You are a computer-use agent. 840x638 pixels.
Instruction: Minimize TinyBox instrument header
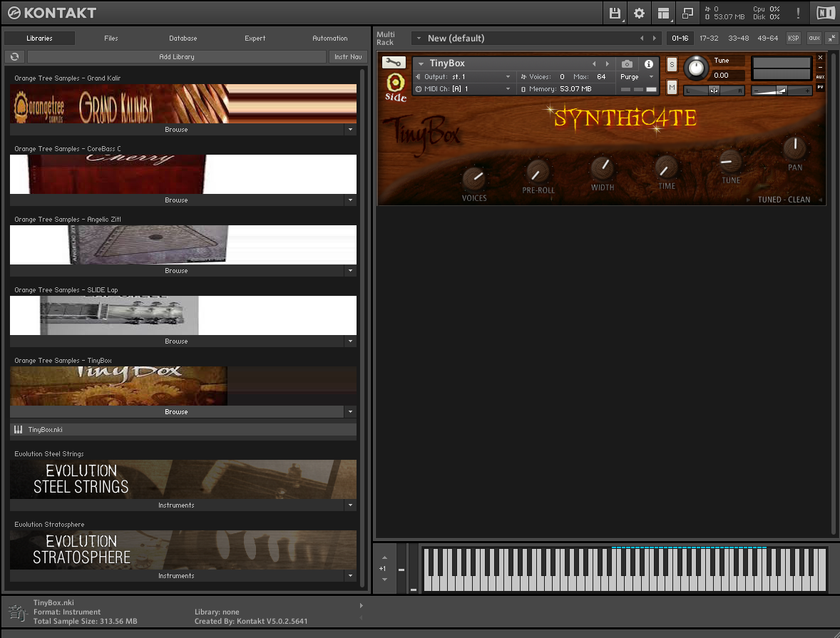(820, 68)
